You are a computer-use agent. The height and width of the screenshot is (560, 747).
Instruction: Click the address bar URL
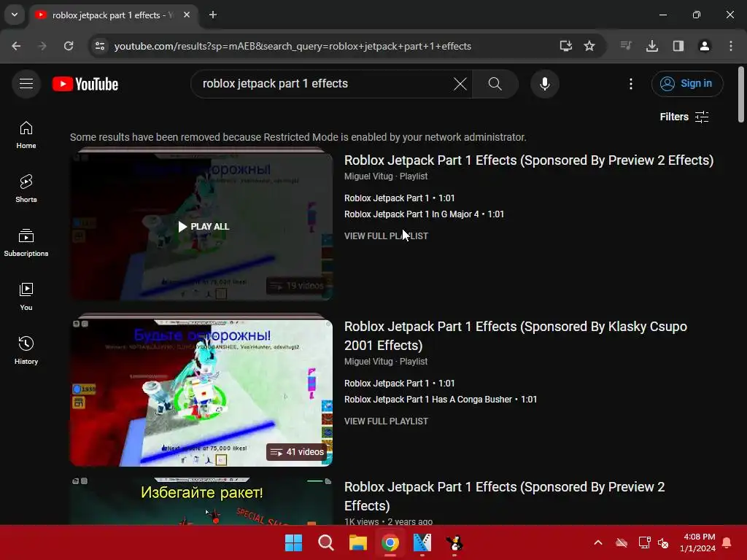(293, 46)
